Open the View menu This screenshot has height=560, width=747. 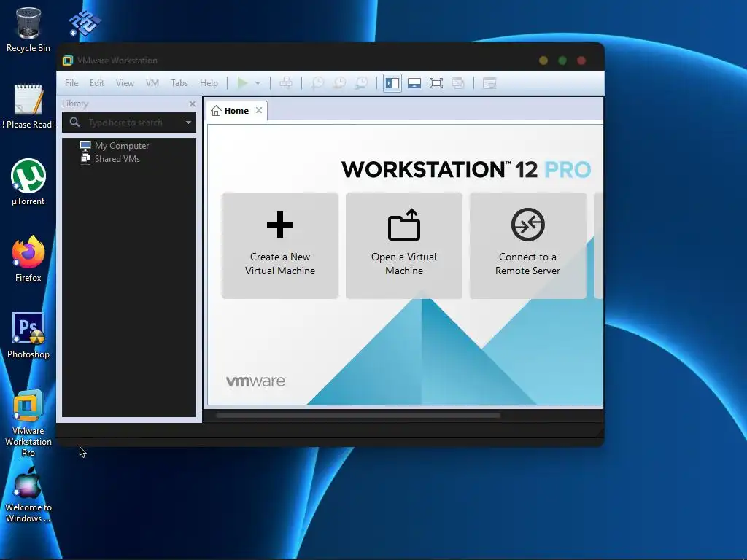(125, 83)
